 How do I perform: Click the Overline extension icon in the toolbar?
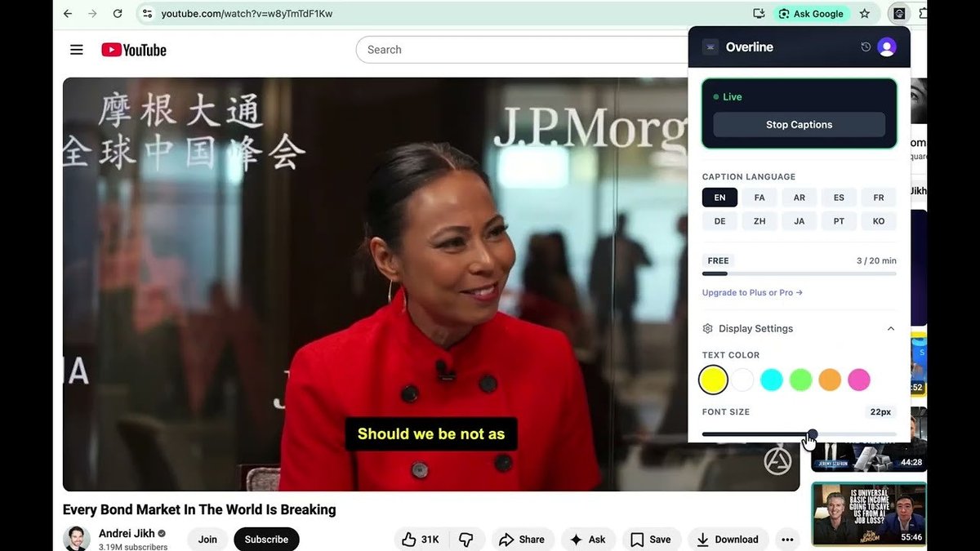[x=899, y=14]
